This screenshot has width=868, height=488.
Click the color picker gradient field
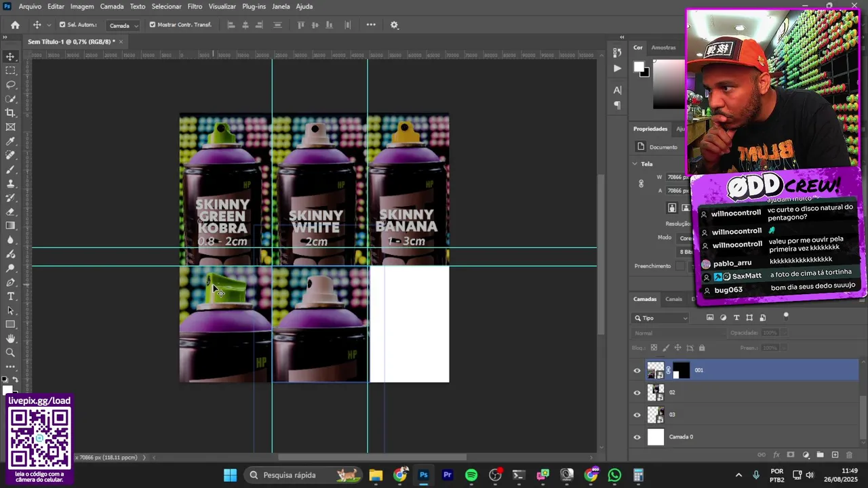coord(669,84)
